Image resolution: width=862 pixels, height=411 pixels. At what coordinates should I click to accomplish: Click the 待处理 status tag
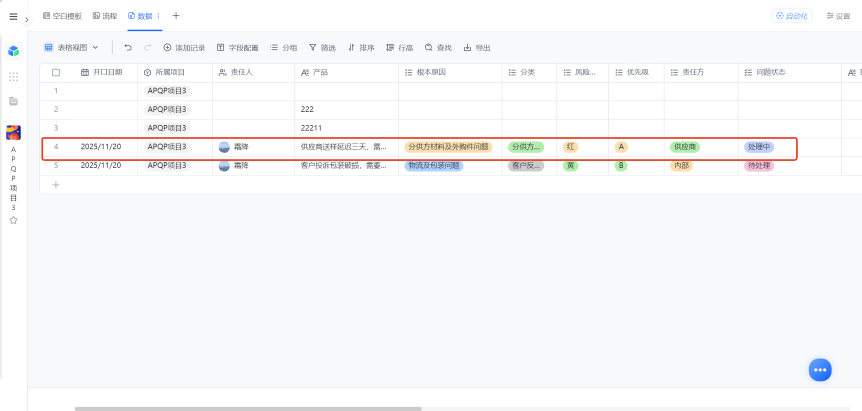point(759,165)
